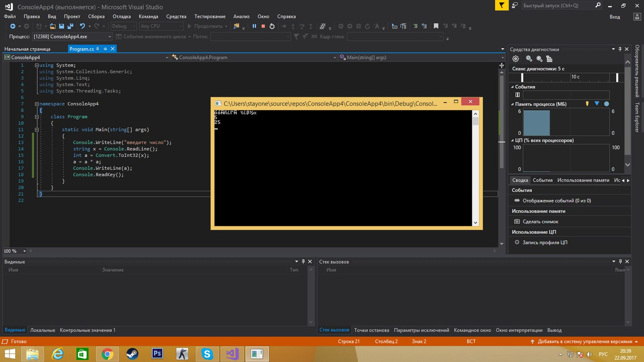The height and width of the screenshot is (362, 644).
Task: Click the Кадр стека combo box
Action: 395,37
